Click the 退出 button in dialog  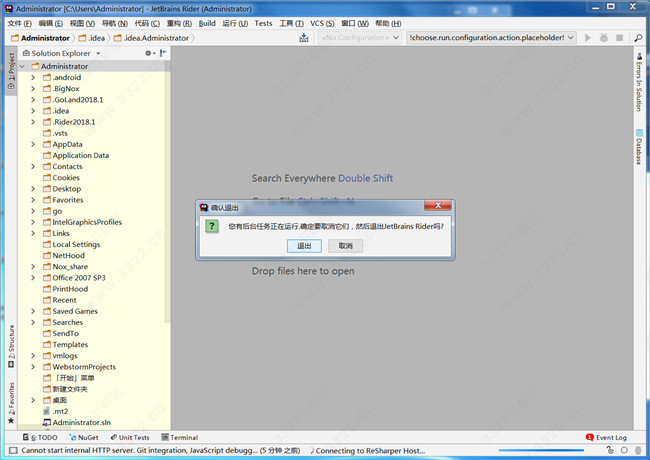(304, 246)
